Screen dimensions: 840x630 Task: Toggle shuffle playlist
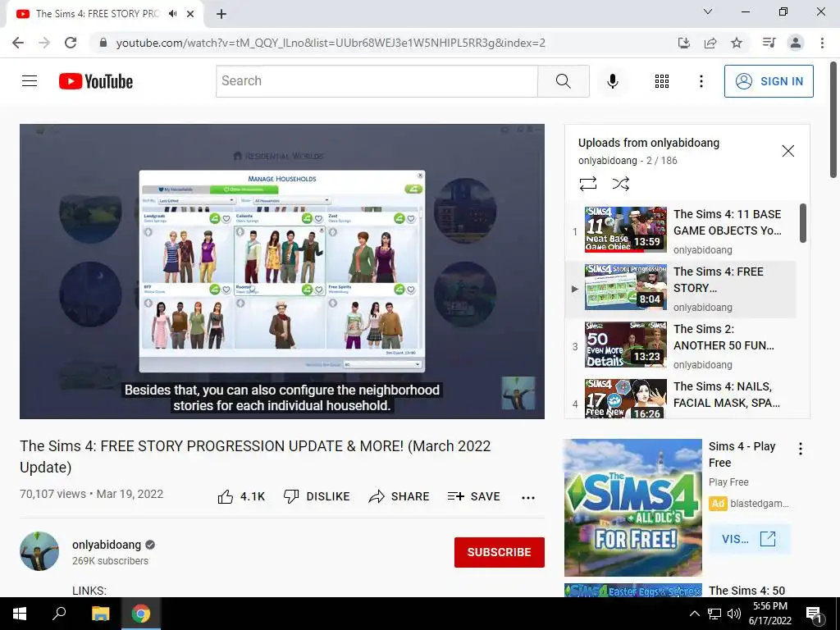click(x=620, y=184)
